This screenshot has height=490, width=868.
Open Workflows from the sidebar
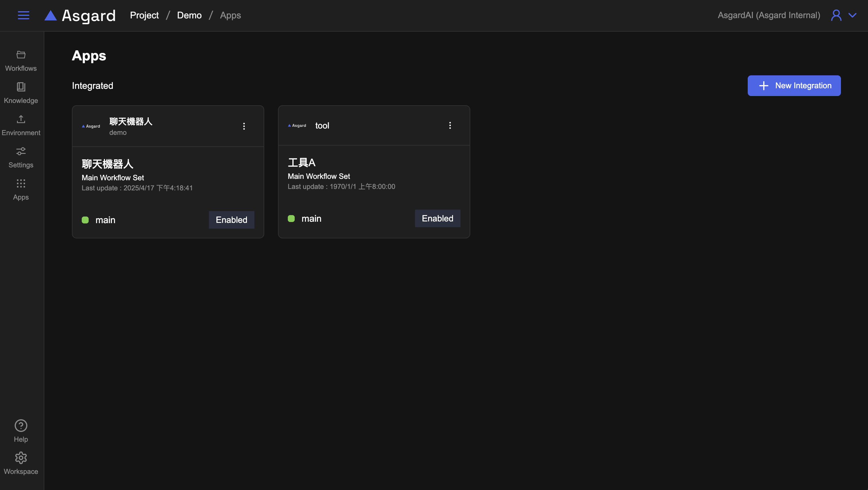21,61
